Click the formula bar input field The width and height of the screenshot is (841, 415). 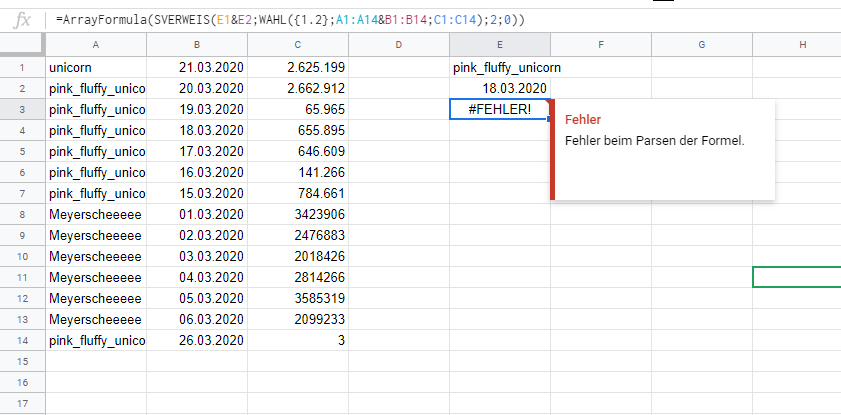tap(445, 20)
